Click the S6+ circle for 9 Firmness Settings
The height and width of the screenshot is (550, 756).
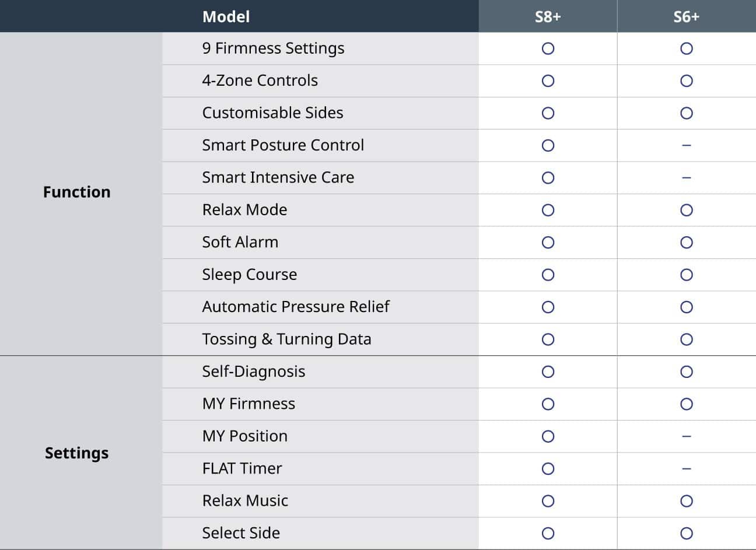tap(687, 48)
